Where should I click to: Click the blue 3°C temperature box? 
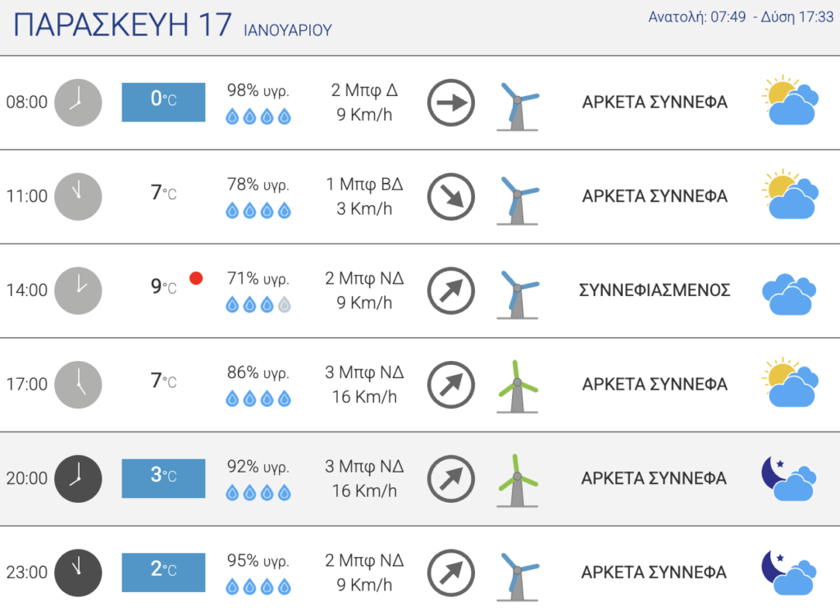pyautogui.click(x=163, y=478)
